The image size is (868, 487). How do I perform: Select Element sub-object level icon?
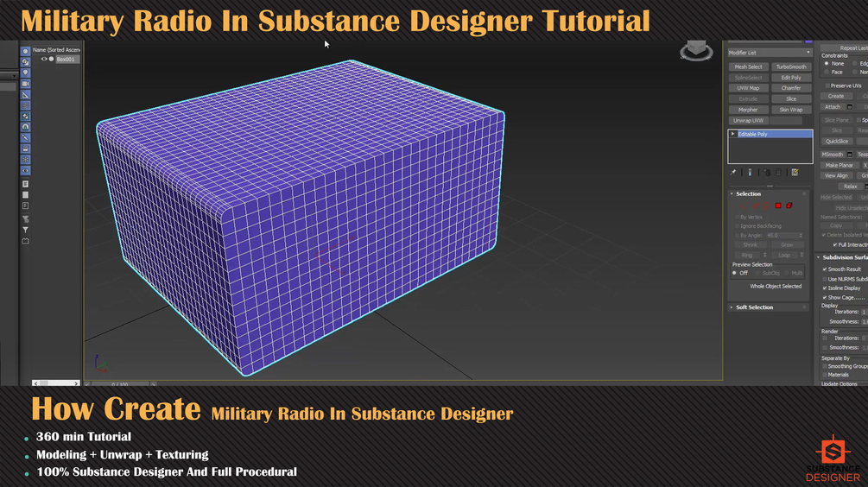pyautogui.click(x=789, y=206)
